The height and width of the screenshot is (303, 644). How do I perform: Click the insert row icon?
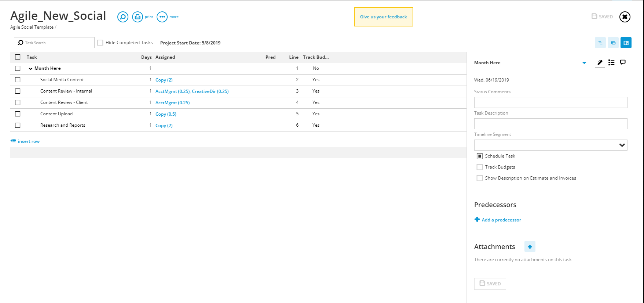coord(13,141)
